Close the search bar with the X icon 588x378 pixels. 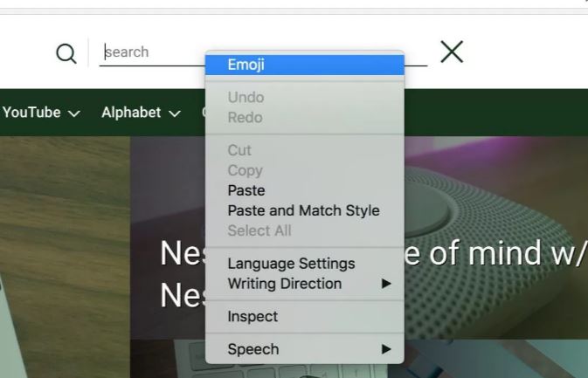pyautogui.click(x=451, y=52)
